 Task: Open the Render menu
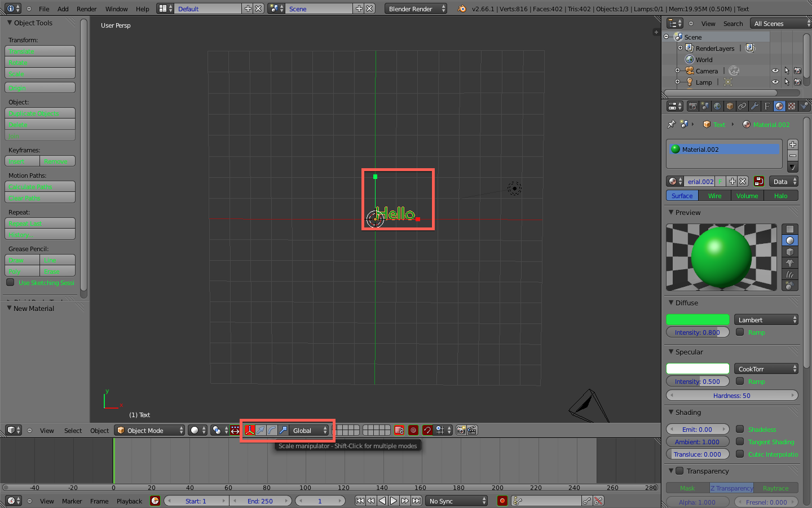[87, 8]
